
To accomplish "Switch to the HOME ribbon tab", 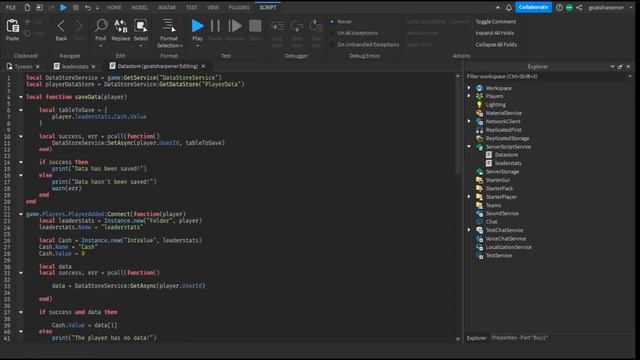I will coord(114,7).
